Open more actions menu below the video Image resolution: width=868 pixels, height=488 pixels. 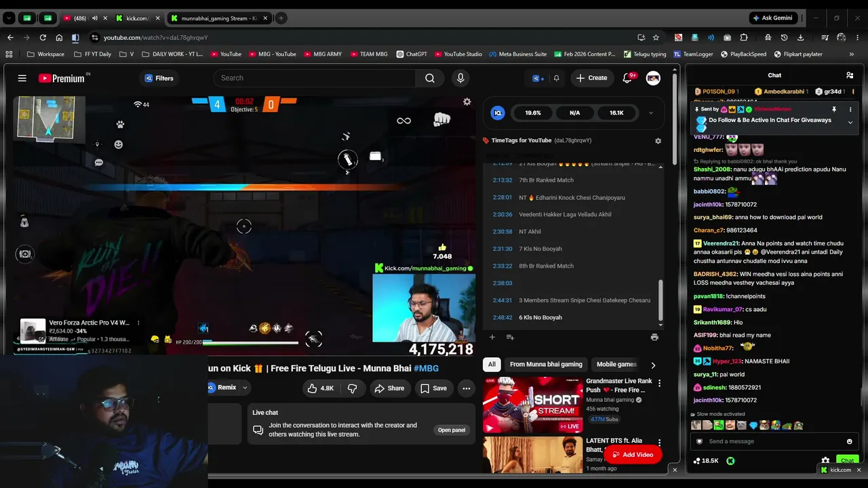pyautogui.click(x=467, y=388)
